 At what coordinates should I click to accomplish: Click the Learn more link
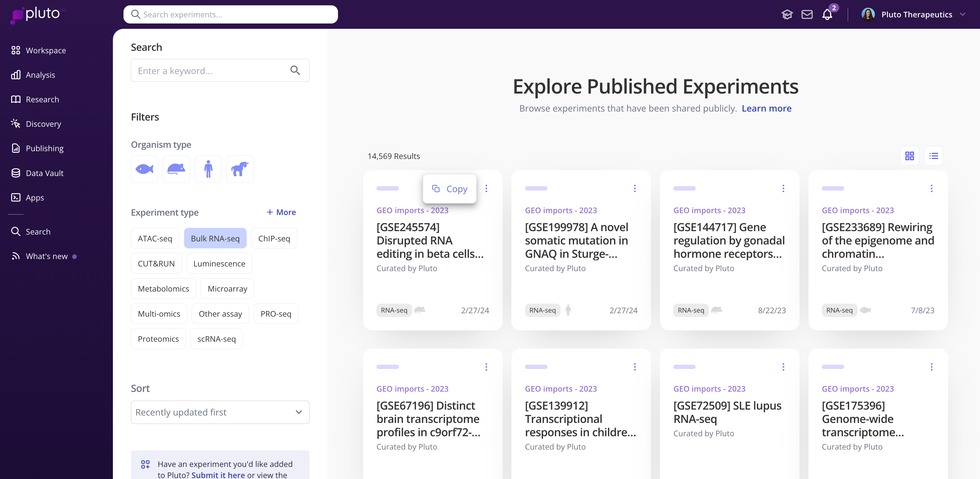[x=766, y=108]
